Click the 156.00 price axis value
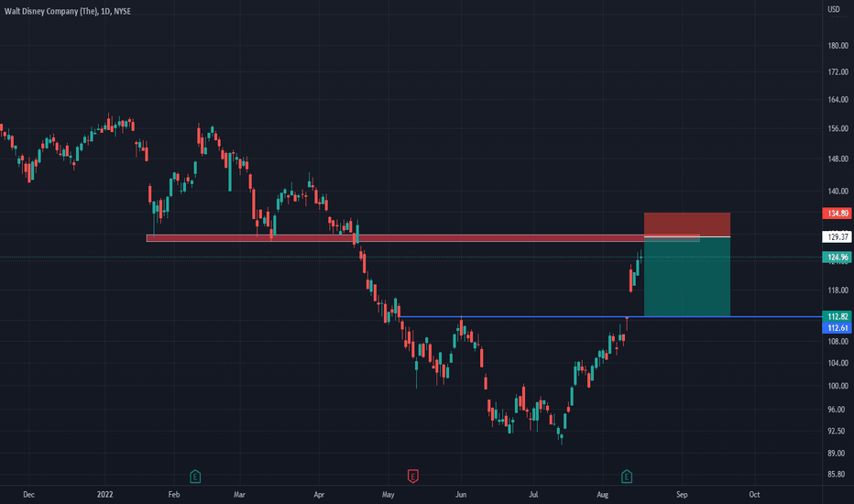This screenshot has height=504, width=854. 838,128
